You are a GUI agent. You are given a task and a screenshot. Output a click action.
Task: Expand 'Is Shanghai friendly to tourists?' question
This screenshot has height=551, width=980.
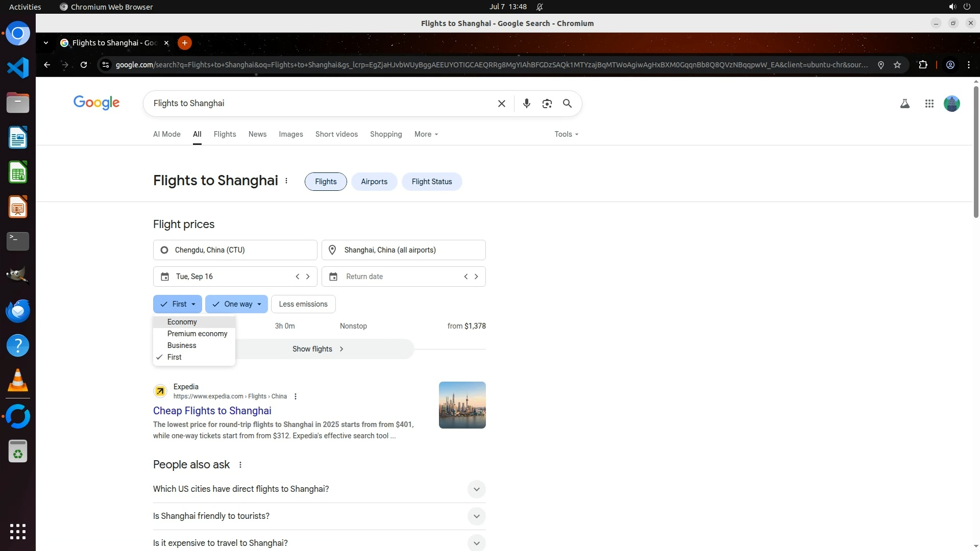476,516
